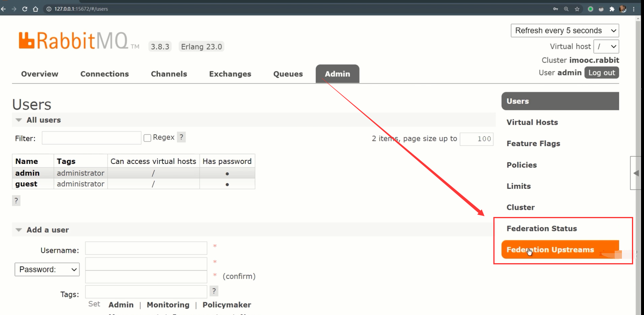
Task: Open Users in admin sidebar
Action: 560,101
